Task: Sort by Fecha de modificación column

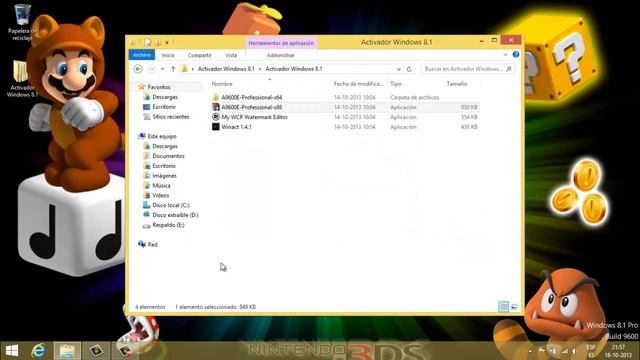Action: coord(358,84)
